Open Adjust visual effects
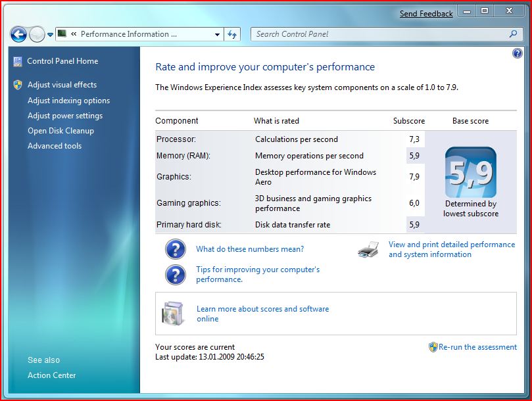Screen dimensions: 532x401 [62, 85]
